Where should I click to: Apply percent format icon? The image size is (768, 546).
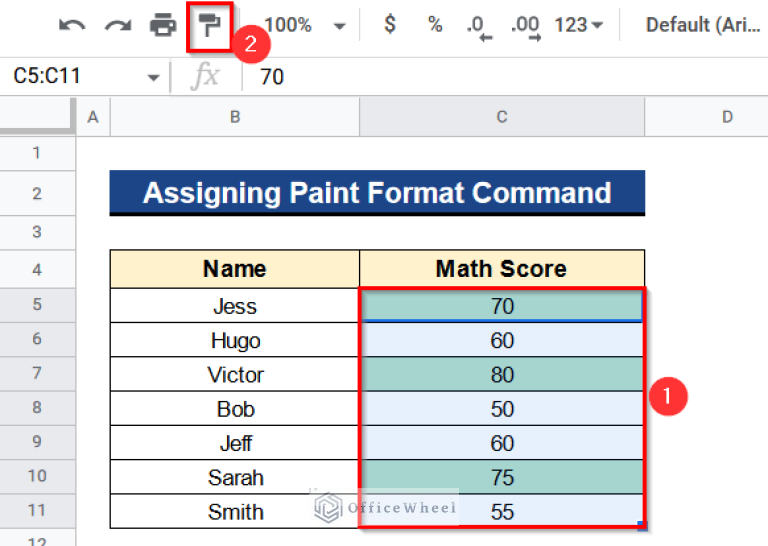click(x=435, y=25)
